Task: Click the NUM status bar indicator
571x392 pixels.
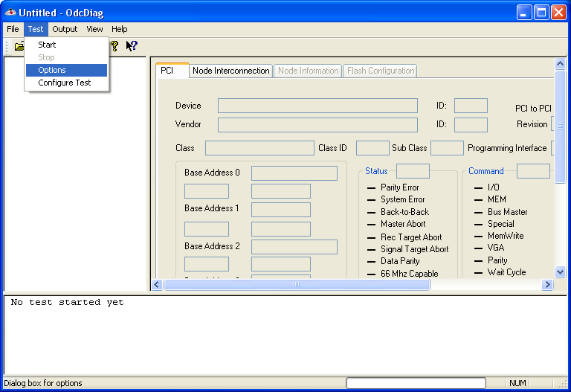Action: pos(517,383)
